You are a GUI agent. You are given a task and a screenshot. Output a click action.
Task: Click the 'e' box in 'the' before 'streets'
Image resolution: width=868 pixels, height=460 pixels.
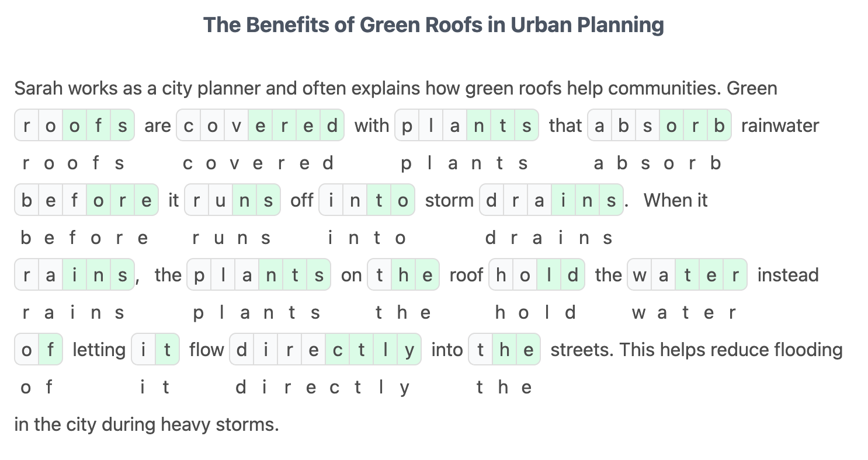point(528,350)
